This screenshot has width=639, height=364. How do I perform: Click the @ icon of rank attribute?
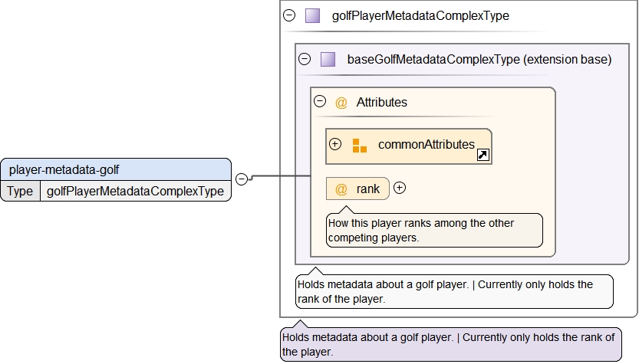pyautogui.click(x=341, y=189)
